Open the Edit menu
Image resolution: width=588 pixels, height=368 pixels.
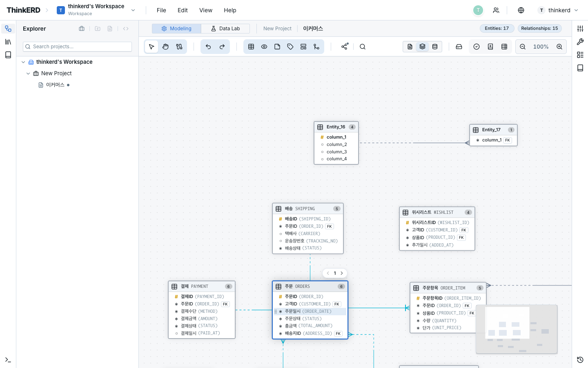[x=183, y=10]
